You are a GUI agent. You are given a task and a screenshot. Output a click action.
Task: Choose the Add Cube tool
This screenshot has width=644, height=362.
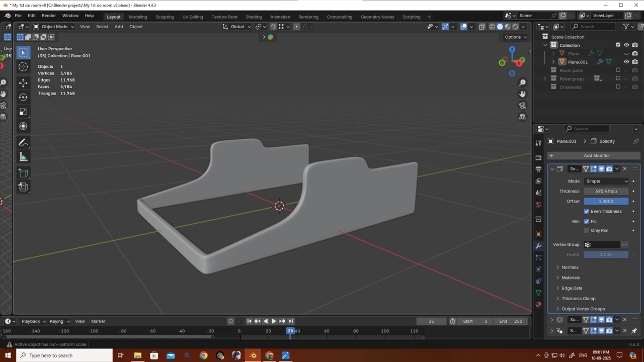(x=23, y=173)
